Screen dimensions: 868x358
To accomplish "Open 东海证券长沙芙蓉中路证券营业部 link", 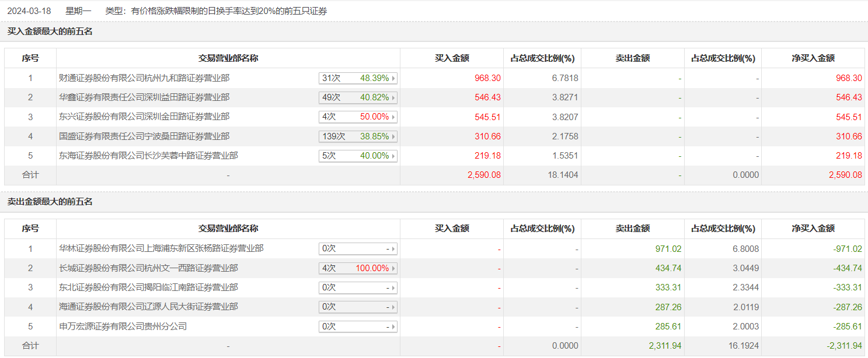I will (x=148, y=156).
